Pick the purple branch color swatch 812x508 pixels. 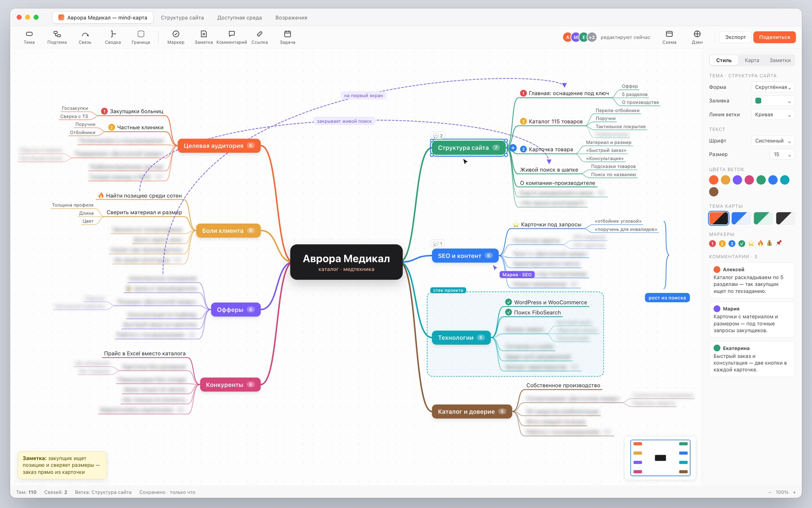coord(737,180)
